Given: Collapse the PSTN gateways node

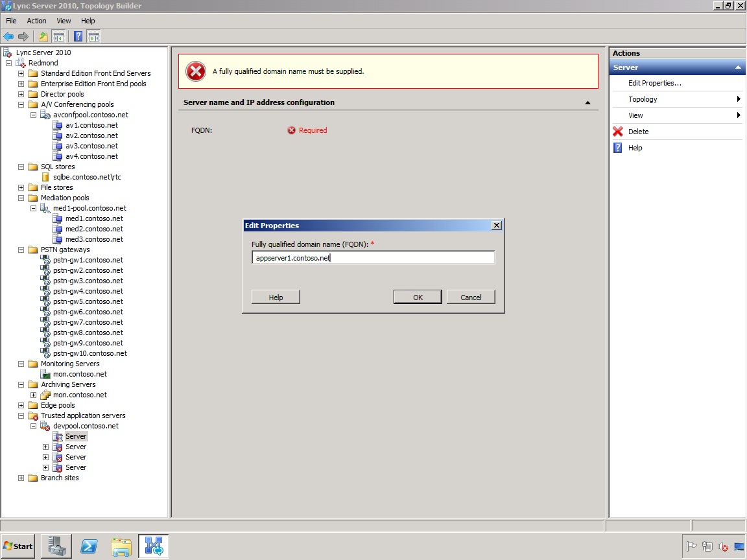Looking at the screenshot, I should pos(21,250).
